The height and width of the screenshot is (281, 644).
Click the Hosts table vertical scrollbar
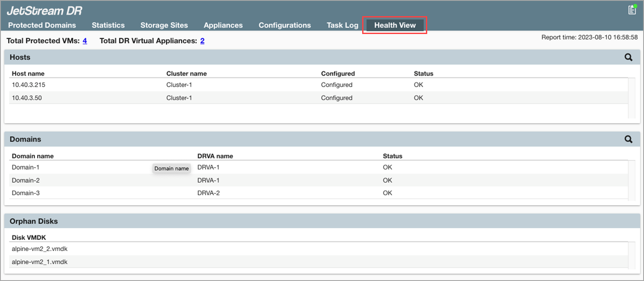click(x=632, y=98)
